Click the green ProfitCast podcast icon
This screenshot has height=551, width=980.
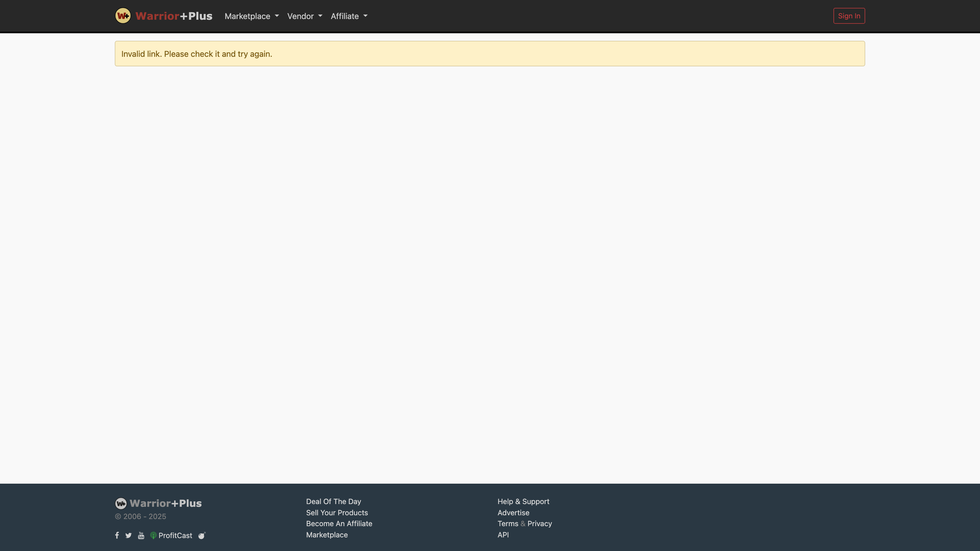tap(153, 535)
